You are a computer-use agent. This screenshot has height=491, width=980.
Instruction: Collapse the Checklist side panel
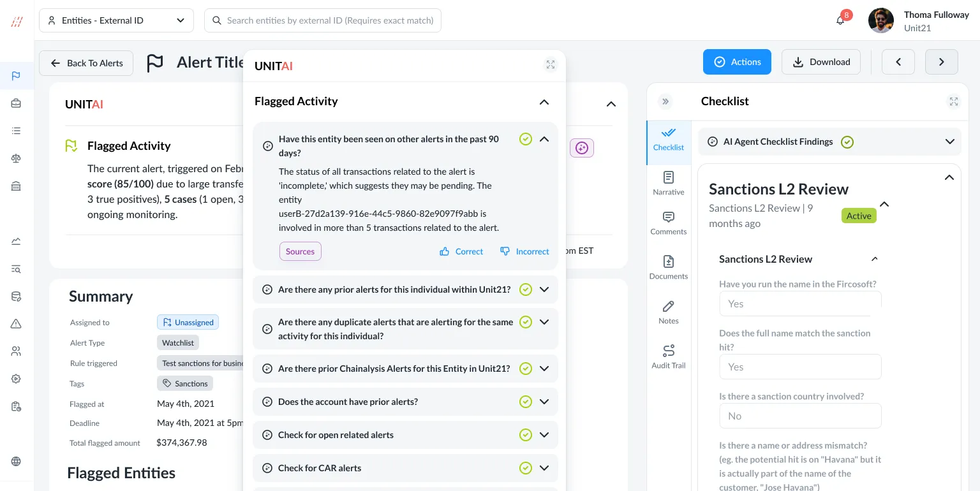665,101
